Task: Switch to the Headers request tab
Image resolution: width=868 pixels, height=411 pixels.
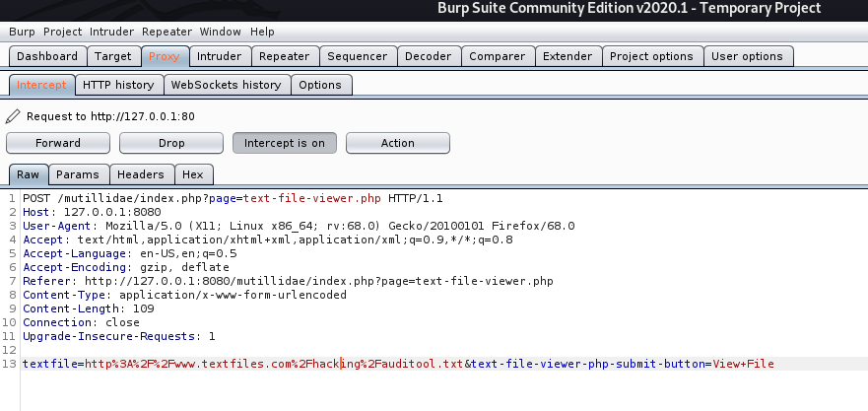Action: 141,174
